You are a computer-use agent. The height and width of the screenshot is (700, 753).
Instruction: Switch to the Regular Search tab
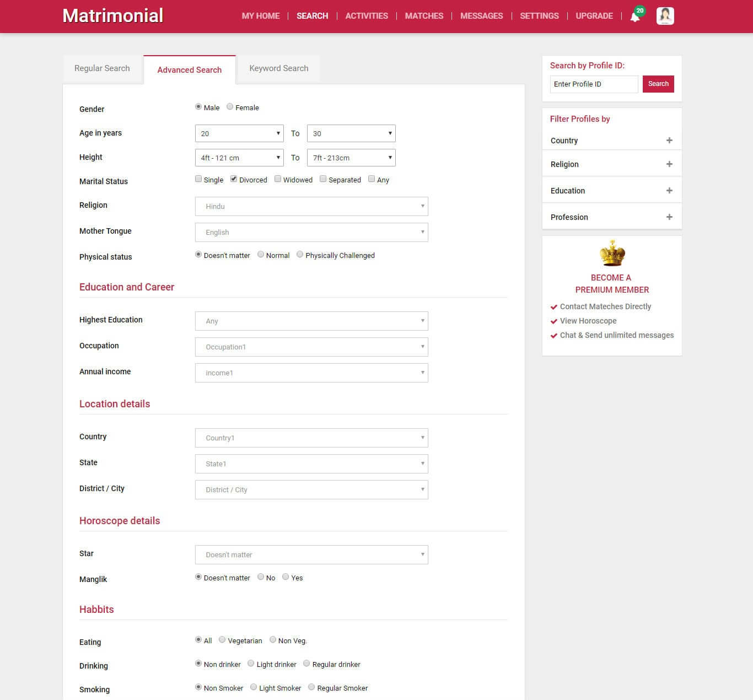coord(102,68)
